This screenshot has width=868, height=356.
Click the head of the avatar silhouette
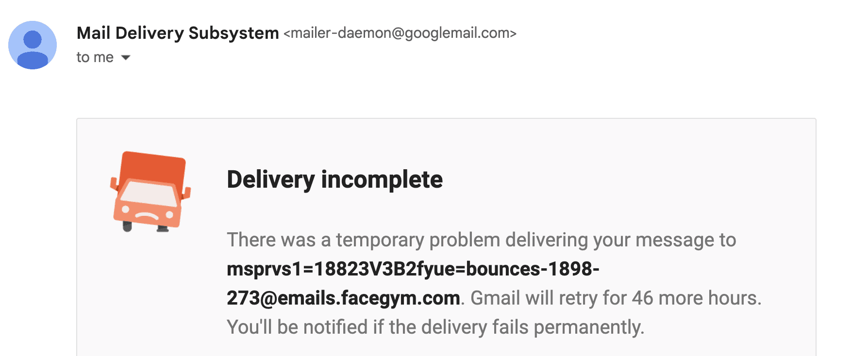33,39
